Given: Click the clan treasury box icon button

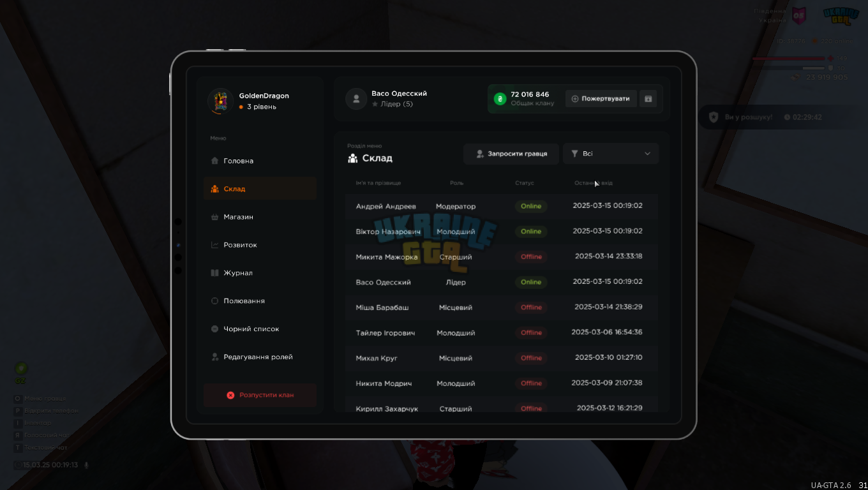Looking at the screenshot, I should [648, 99].
